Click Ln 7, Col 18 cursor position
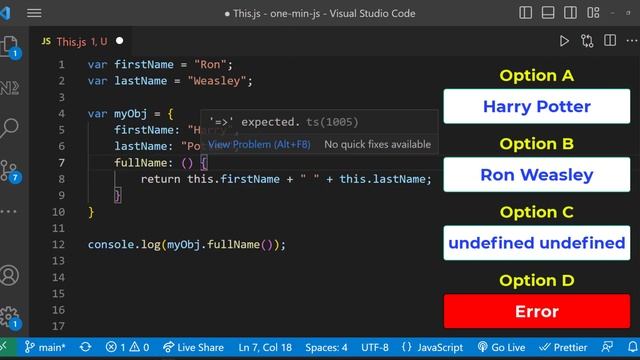 [265, 347]
